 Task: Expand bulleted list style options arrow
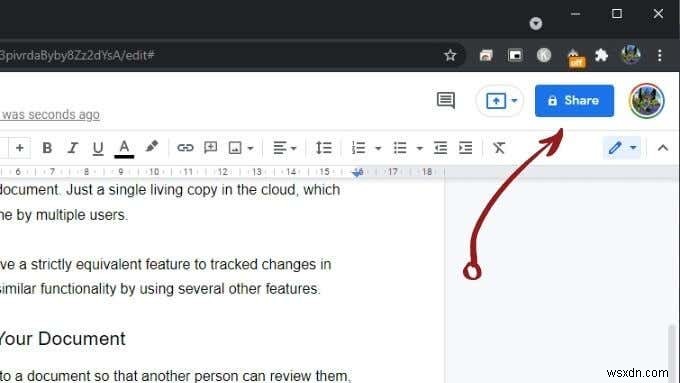[419, 148]
